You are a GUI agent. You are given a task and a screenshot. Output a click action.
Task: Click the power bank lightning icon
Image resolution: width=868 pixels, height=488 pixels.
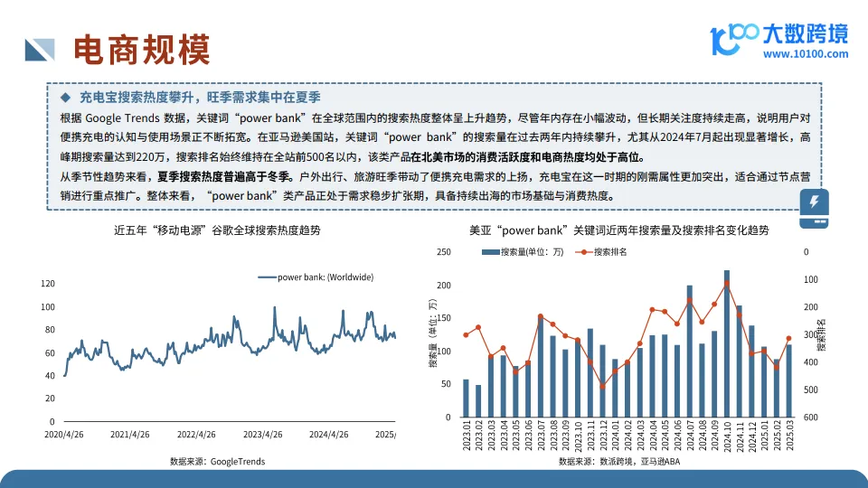(x=814, y=208)
